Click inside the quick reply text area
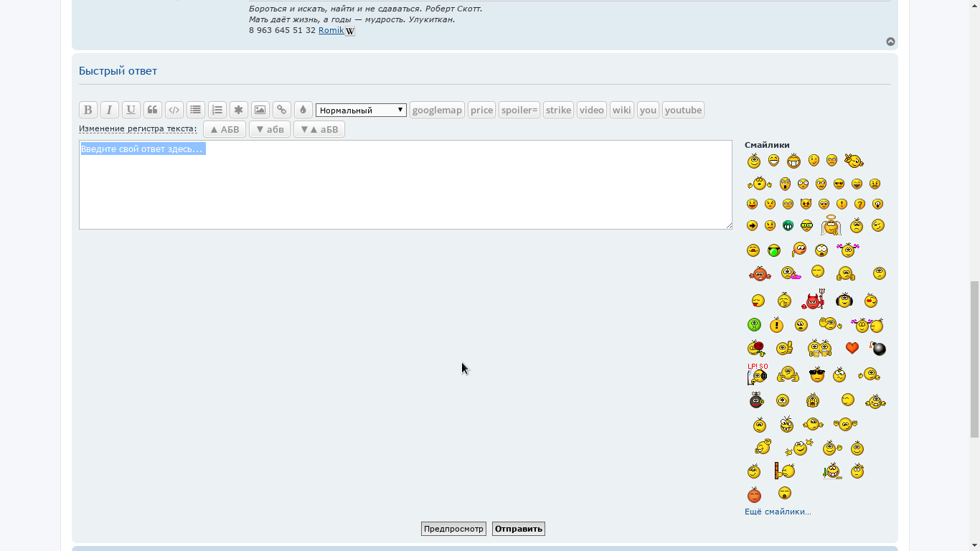Viewport: 980px width, 551px height. tap(405, 184)
